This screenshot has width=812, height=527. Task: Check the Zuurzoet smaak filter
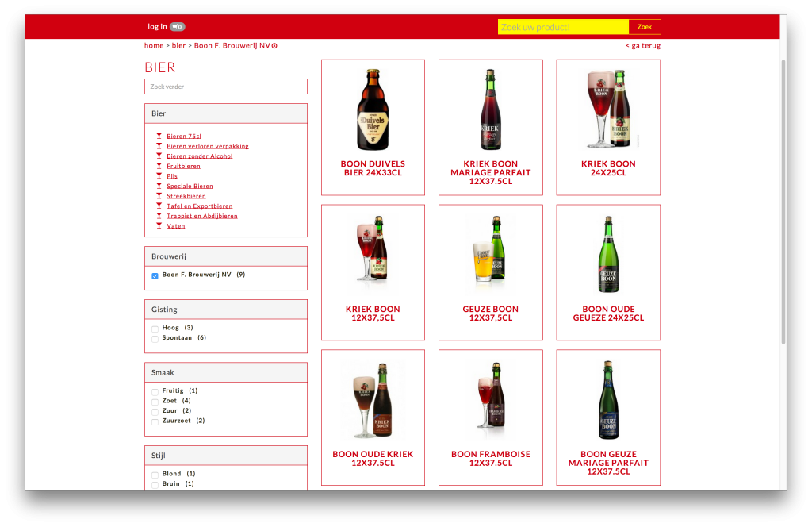[x=155, y=421]
